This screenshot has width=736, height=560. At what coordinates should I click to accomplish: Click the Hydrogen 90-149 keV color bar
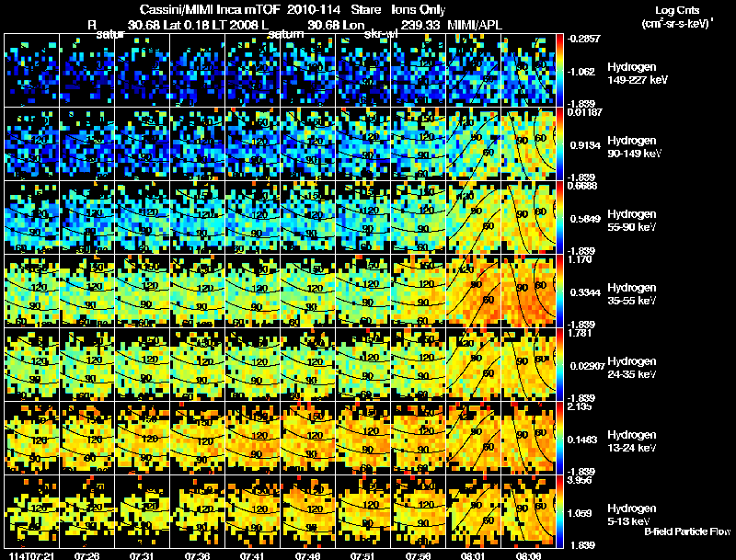[559, 143]
